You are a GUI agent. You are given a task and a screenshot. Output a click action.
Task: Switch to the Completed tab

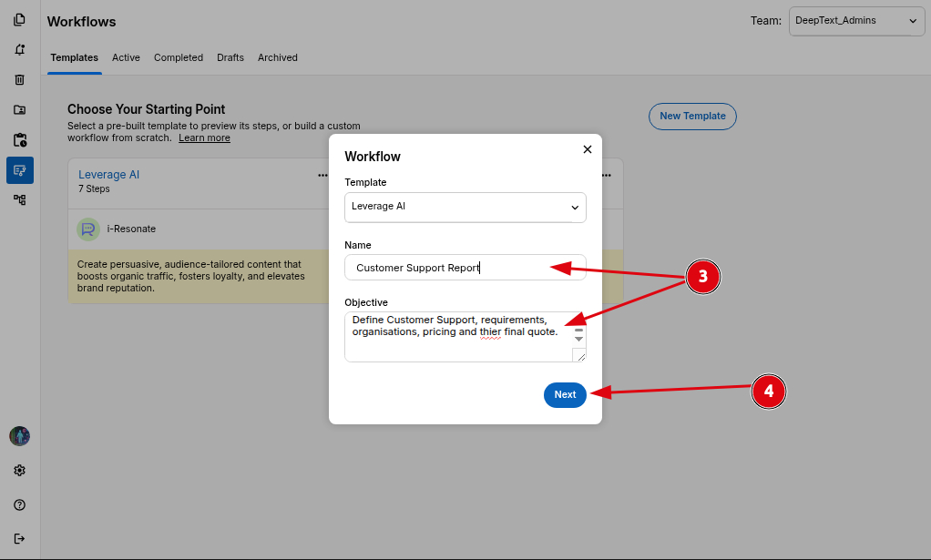(x=179, y=57)
